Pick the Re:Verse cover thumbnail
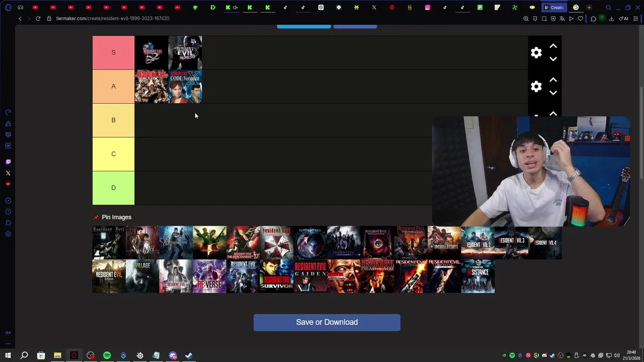The height and width of the screenshot is (362, 644). tap(210, 276)
